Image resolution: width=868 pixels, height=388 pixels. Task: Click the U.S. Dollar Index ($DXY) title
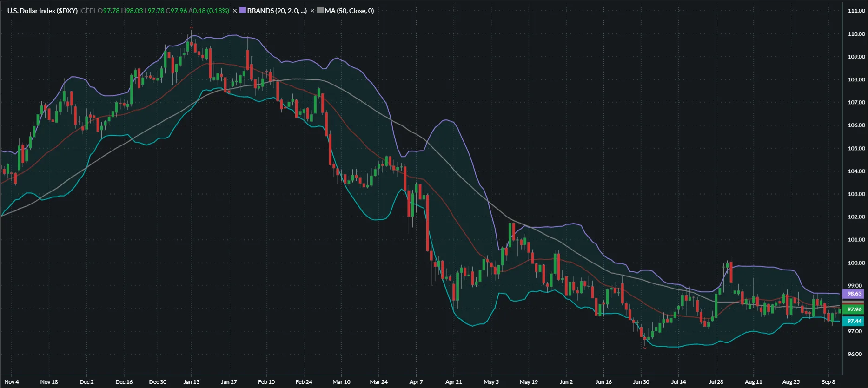(x=42, y=11)
